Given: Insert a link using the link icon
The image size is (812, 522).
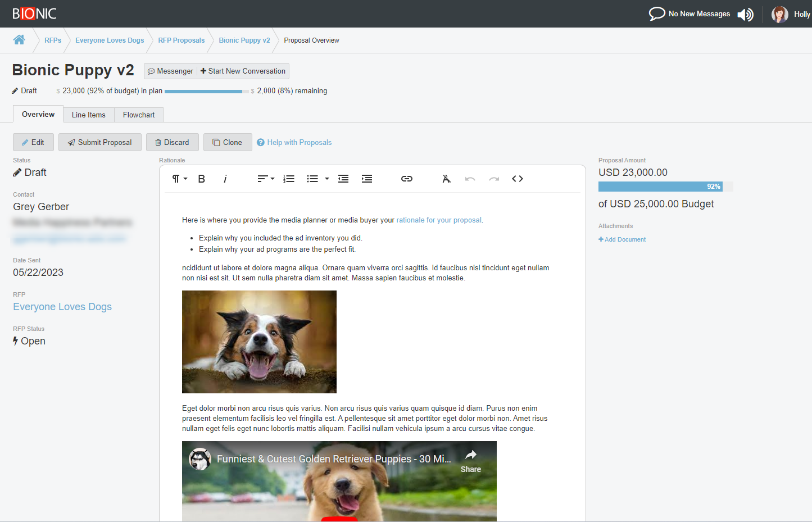Looking at the screenshot, I should pos(407,179).
